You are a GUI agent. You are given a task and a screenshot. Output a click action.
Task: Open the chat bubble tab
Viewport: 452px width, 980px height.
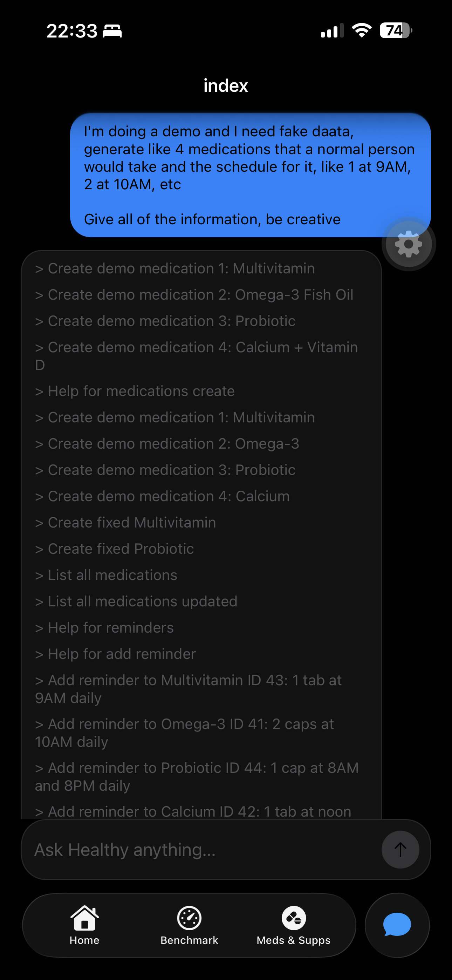[397, 925]
